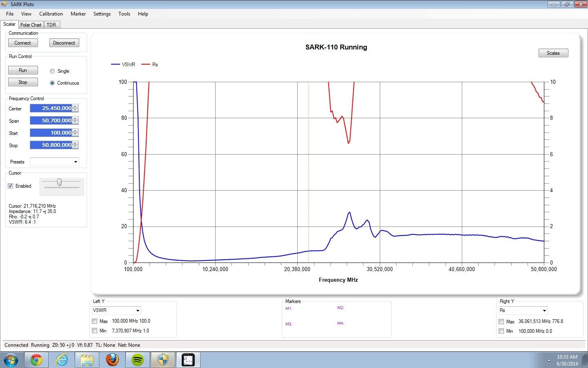
Task: Click the Scales button
Action: tap(553, 53)
